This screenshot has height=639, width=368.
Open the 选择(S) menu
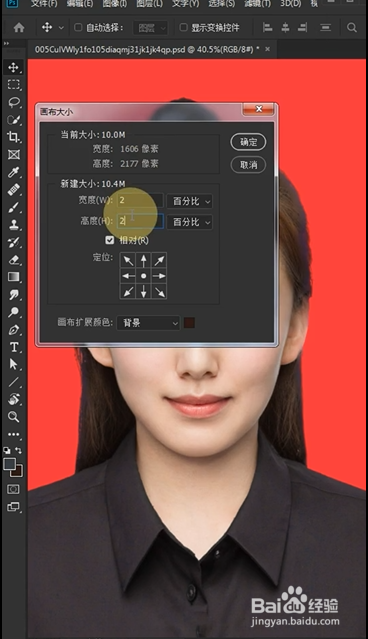222,4
